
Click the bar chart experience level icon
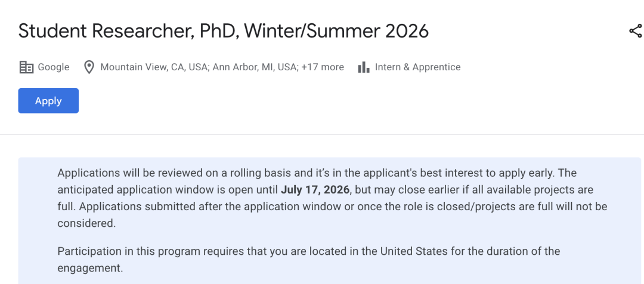(x=363, y=67)
